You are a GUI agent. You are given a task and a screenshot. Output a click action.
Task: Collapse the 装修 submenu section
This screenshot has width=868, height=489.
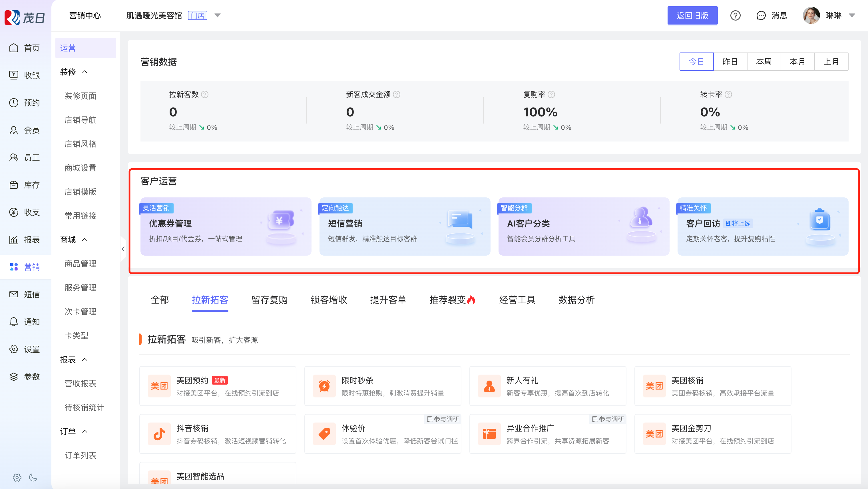pos(85,72)
